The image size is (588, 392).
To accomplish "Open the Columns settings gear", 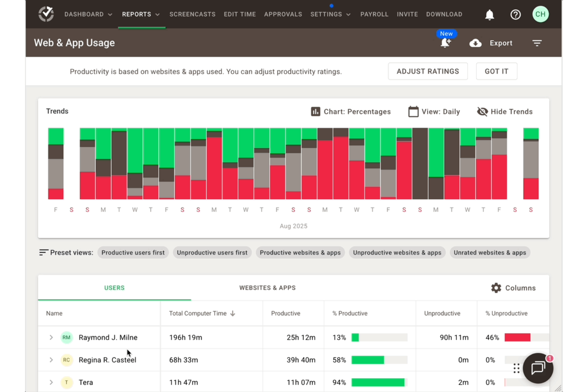I will pos(496,288).
